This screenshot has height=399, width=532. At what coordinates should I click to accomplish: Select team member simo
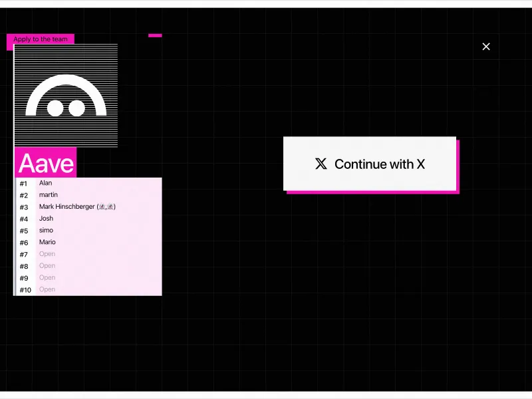point(46,230)
